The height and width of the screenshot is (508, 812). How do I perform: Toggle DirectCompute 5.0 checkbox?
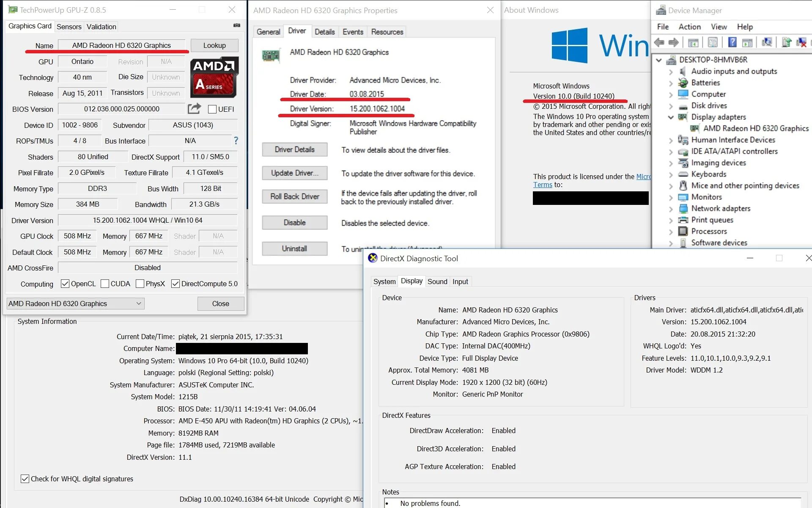(176, 284)
